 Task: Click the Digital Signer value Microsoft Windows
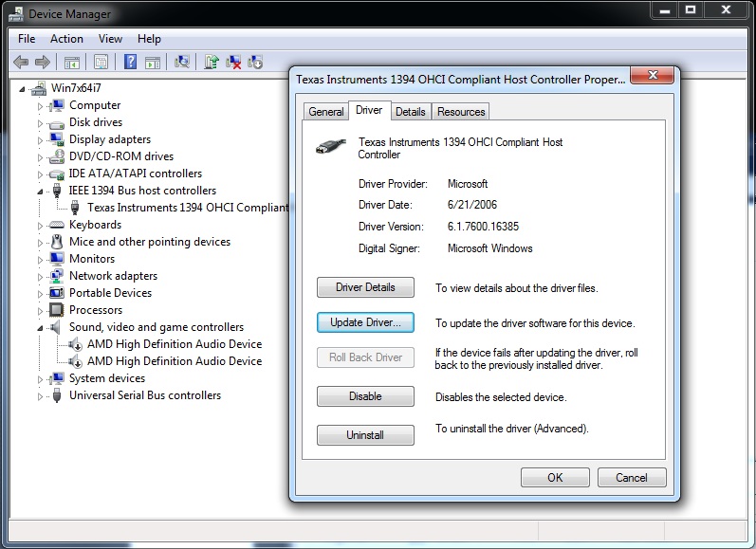489,248
